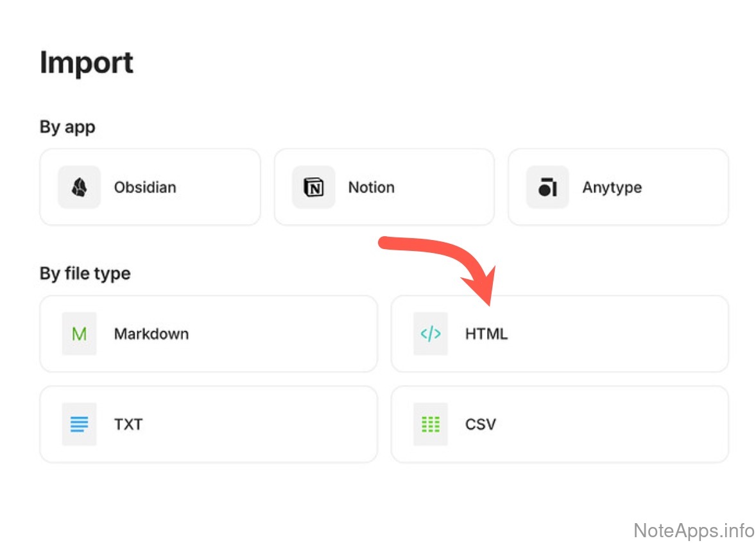756x543 pixels.
Task: Choose the HTML file type label
Action: 486,334
